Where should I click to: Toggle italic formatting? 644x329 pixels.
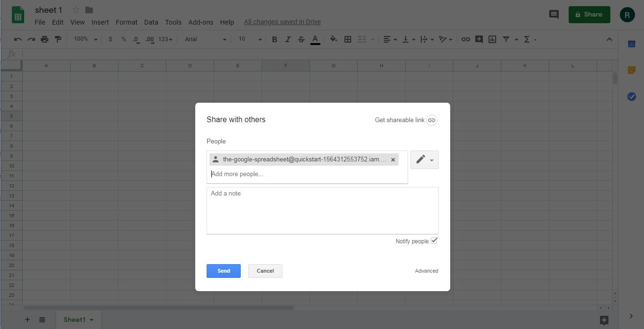288,39
